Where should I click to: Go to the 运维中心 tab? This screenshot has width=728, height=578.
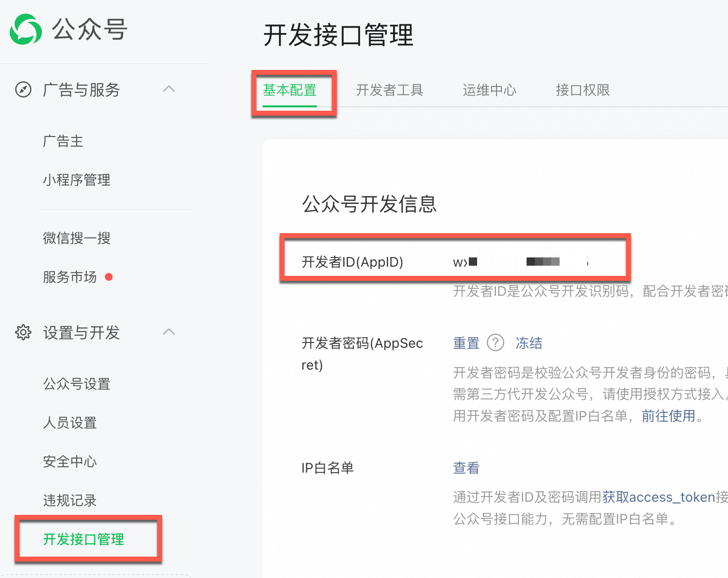pos(489,90)
